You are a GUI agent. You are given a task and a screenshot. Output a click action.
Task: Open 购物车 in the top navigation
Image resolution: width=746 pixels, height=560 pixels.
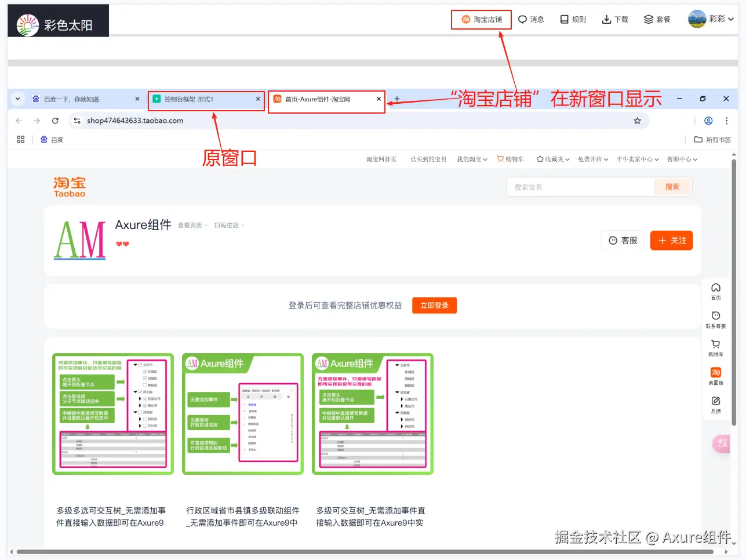coord(510,159)
